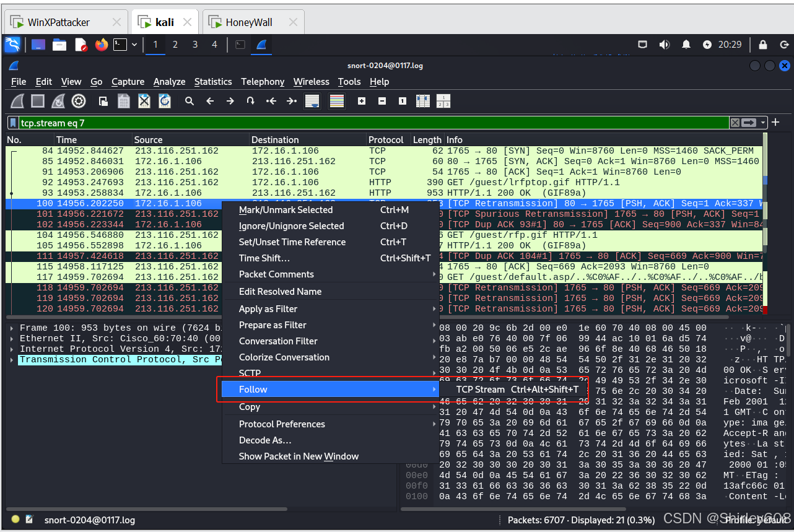Restart the current capture
This screenshot has height=532, width=794.
coord(58,101)
